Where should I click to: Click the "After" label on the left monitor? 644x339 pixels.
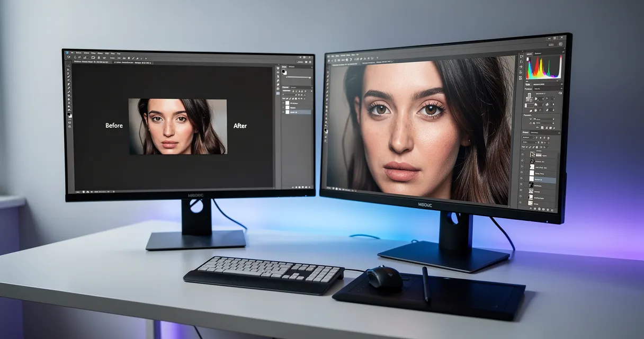240,126
